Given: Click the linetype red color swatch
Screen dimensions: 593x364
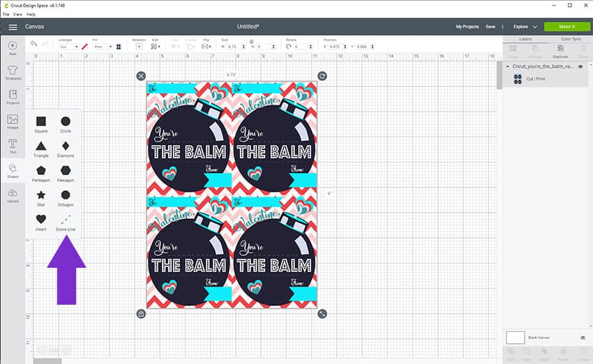Looking at the screenshot, I should pos(84,47).
